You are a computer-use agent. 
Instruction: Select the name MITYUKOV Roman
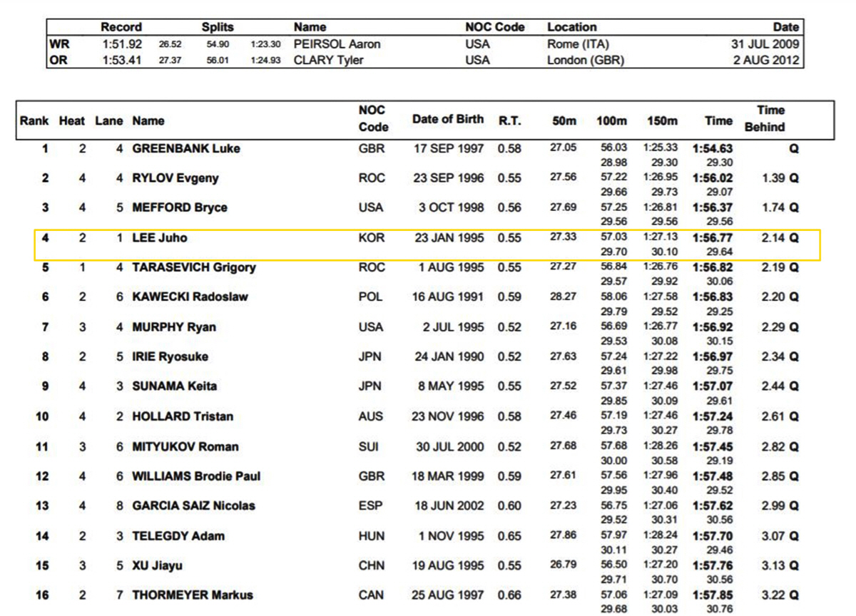click(x=185, y=447)
